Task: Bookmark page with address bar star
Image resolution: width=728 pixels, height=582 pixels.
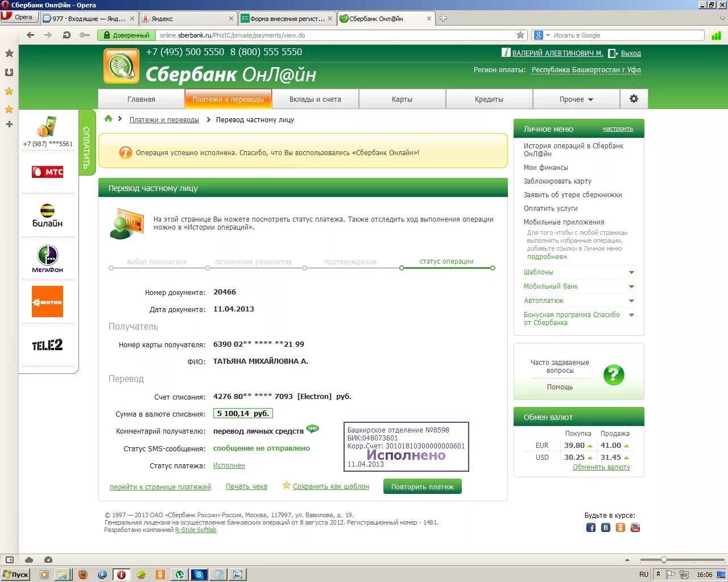Action: (x=520, y=35)
